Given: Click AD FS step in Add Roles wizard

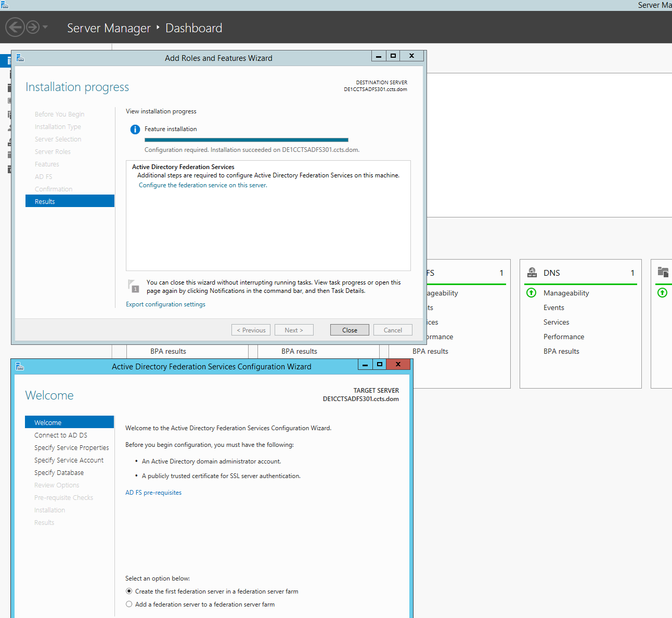Looking at the screenshot, I should pos(44,176).
